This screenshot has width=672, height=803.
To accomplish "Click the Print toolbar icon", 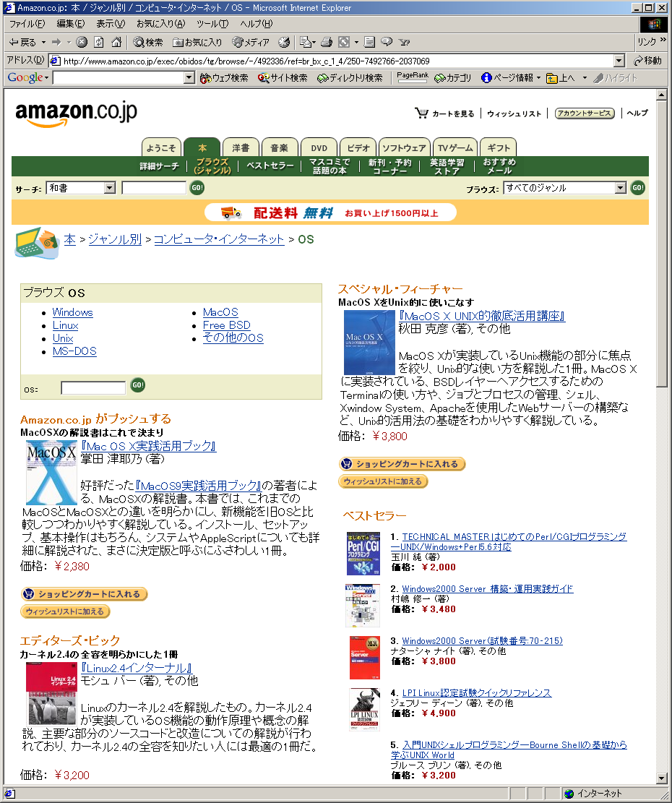I will [x=327, y=42].
